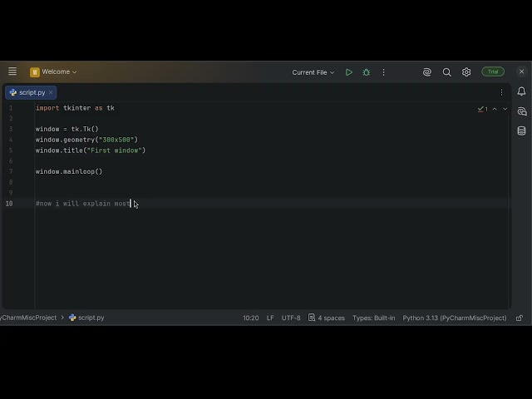The height and width of the screenshot is (399, 532).
Task: Start debugging with the bug icon
Action: (367, 72)
